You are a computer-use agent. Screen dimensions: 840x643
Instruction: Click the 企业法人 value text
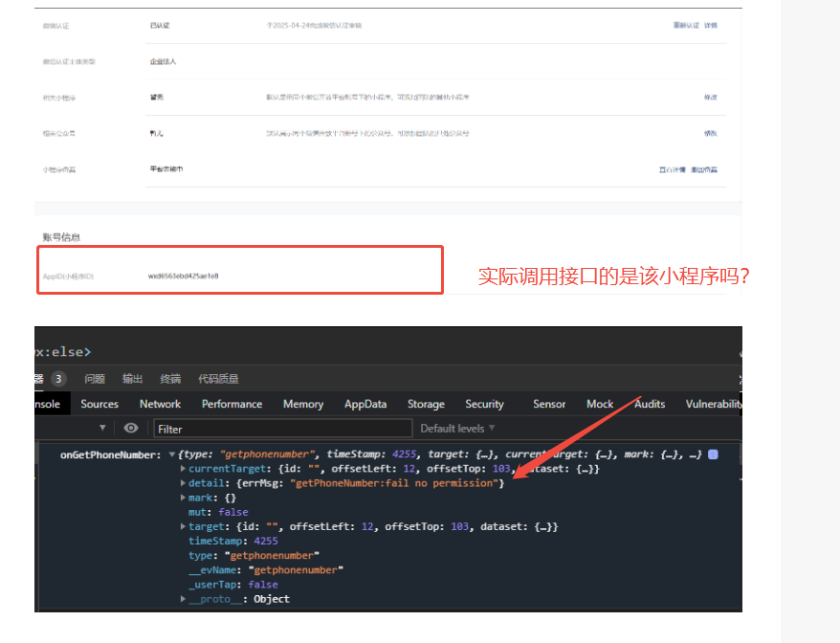pyautogui.click(x=163, y=61)
